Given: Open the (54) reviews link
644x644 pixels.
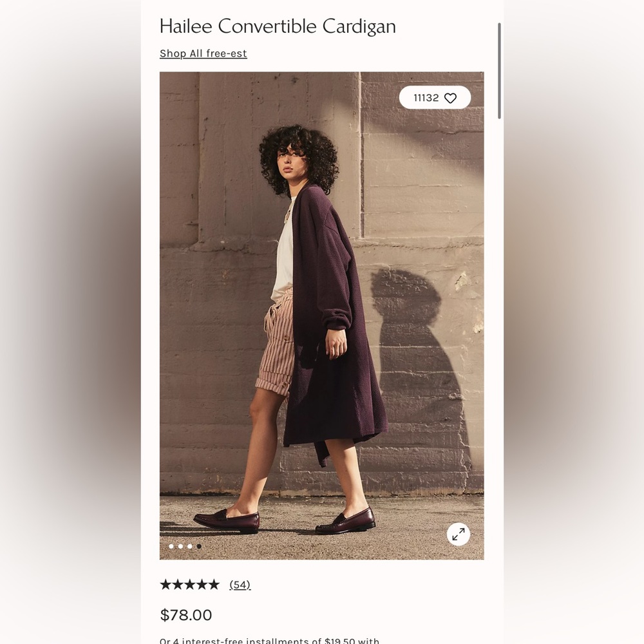Looking at the screenshot, I should (240, 585).
